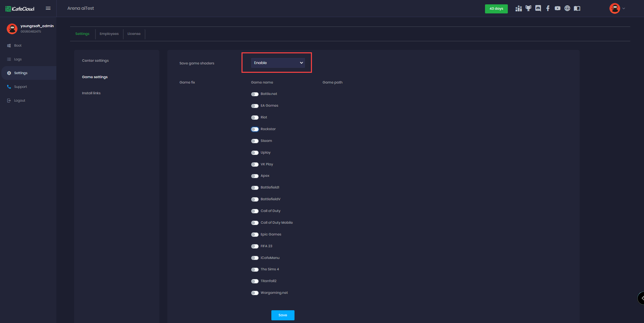The width and height of the screenshot is (644, 323).
Task: Open the YouTube icon link
Action: [557, 8]
